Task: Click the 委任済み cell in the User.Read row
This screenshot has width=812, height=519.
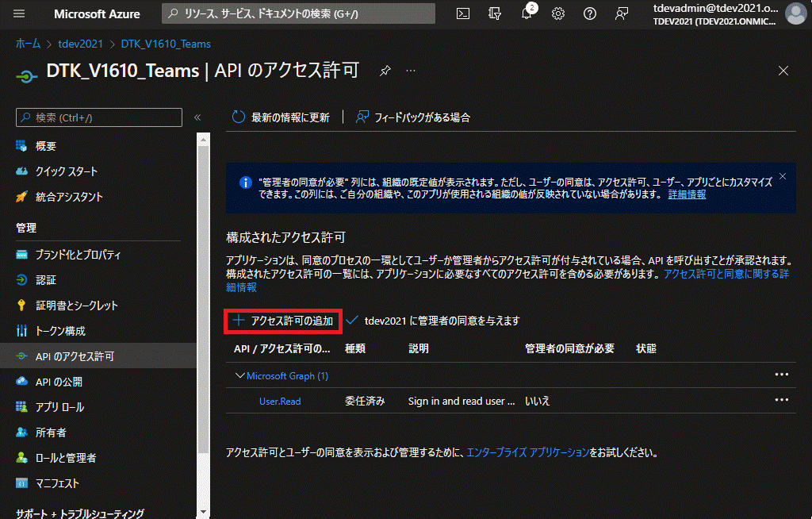Action: (365, 402)
